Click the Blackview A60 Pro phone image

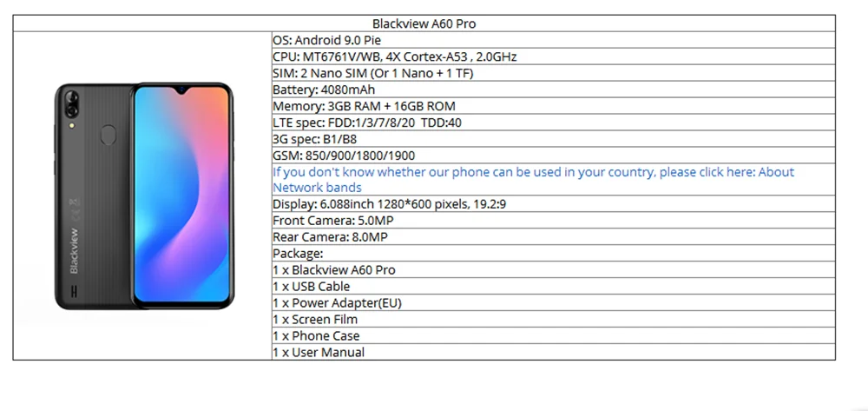pos(144,196)
